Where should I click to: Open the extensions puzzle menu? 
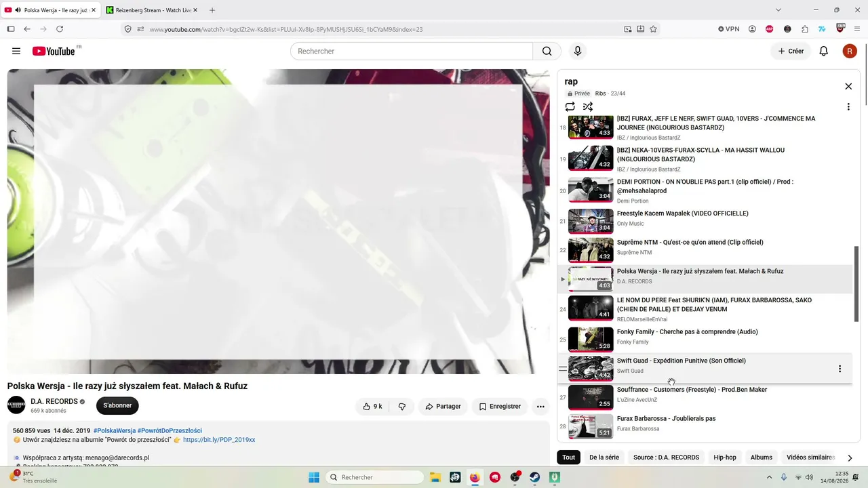(805, 29)
